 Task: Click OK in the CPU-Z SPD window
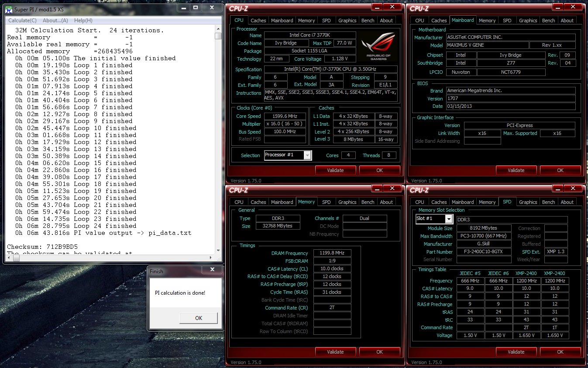click(x=560, y=352)
